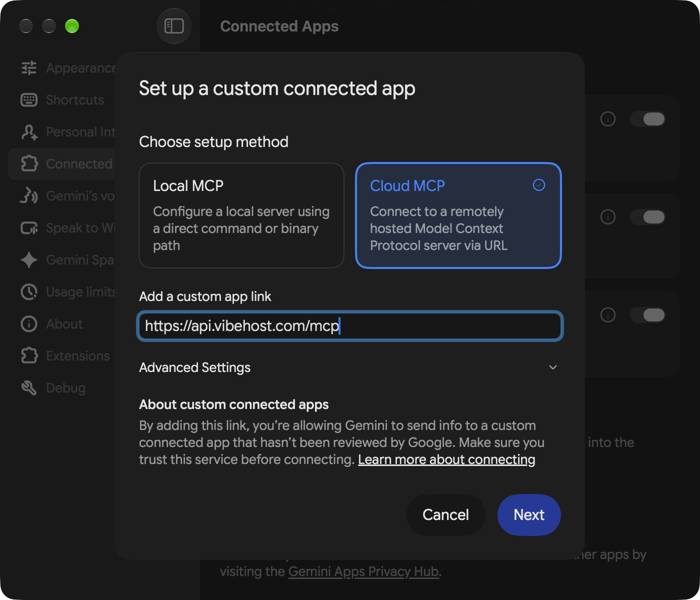Click the Appearance sliders icon
This screenshot has width=700, height=600.
(29, 68)
